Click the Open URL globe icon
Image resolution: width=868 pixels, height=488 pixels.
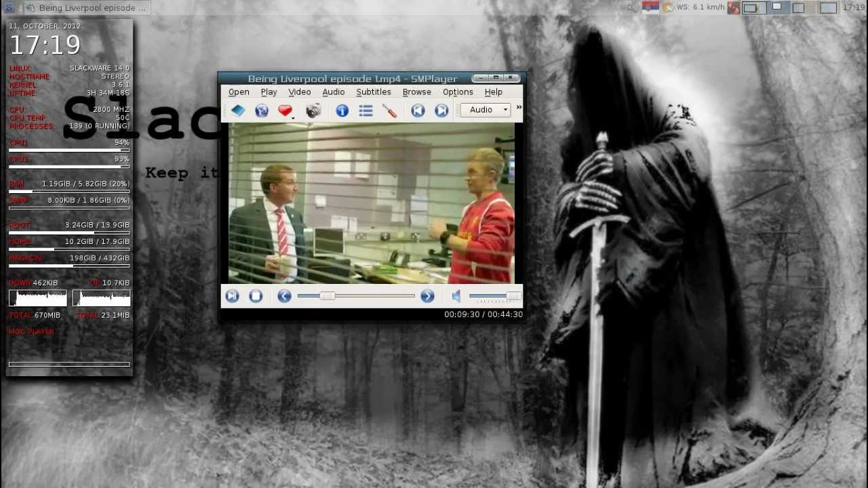pos(262,110)
